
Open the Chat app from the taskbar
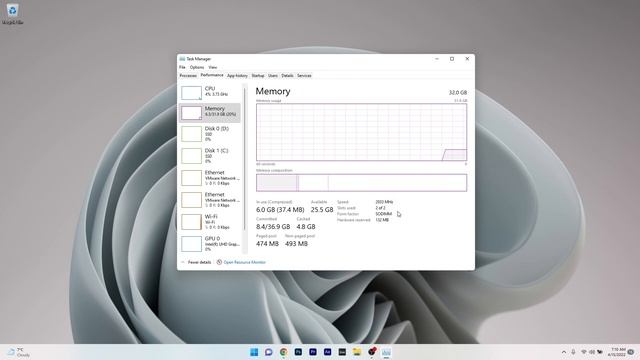[x=269, y=352]
